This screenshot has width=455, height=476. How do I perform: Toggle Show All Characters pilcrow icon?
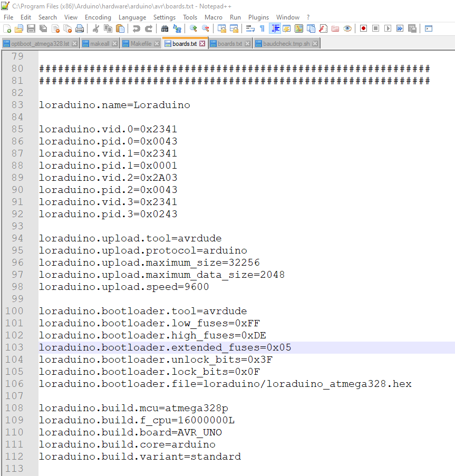click(262, 29)
